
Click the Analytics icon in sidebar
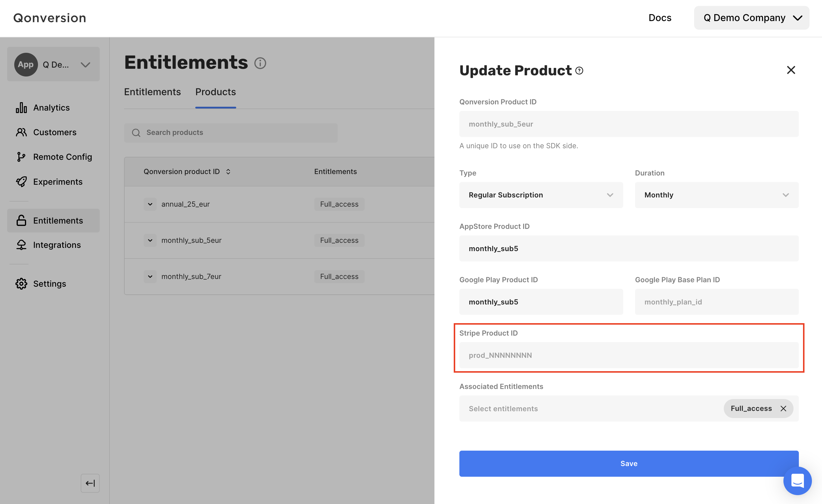tap(20, 107)
